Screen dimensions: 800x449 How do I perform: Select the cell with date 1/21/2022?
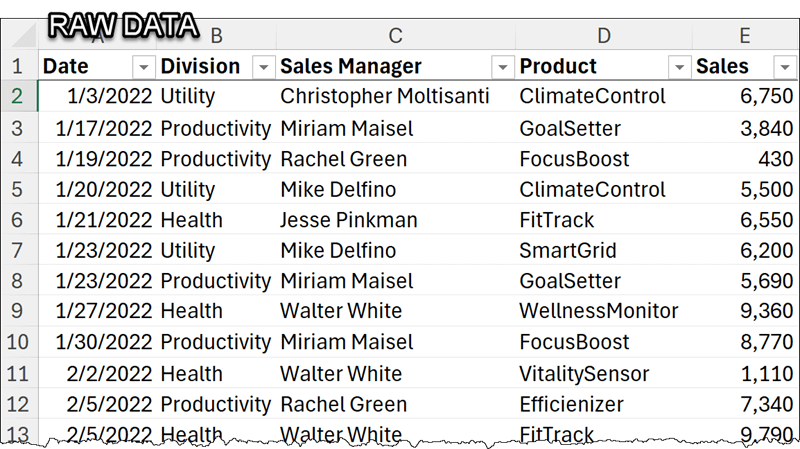click(97, 220)
